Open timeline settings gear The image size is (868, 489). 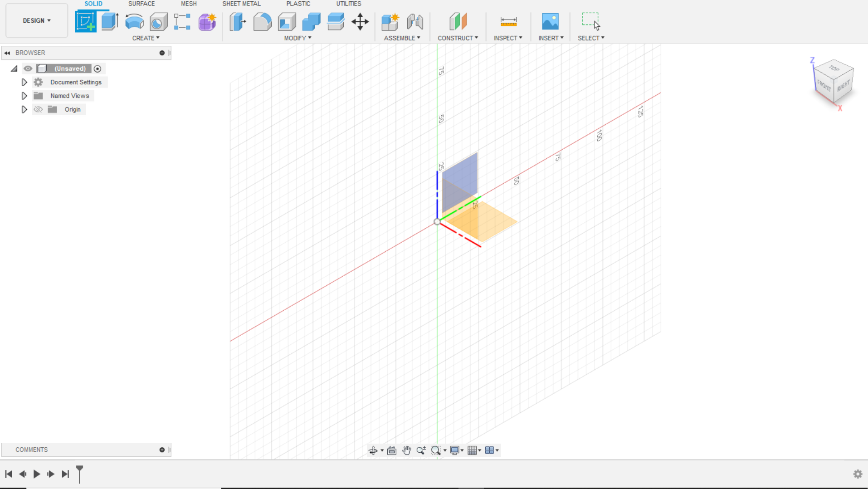tap(858, 474)
